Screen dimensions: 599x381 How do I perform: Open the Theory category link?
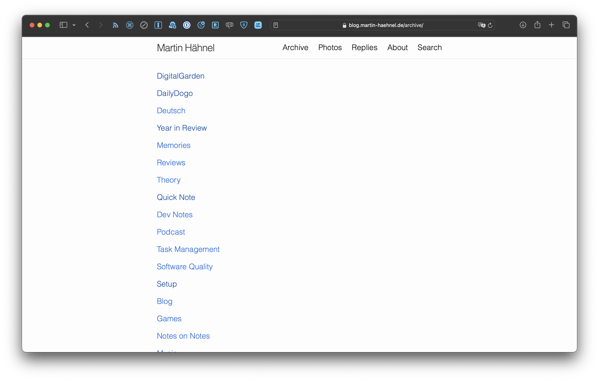coord(168,180)
